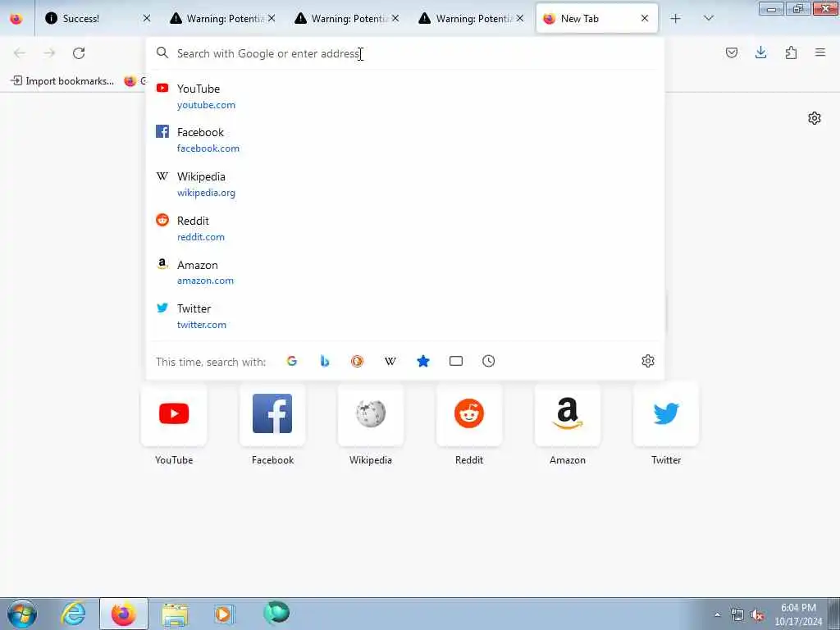The height and width of the screenshot is (630, 840).
Task: Search this time in open Tabs
Action: click(456, 361)
